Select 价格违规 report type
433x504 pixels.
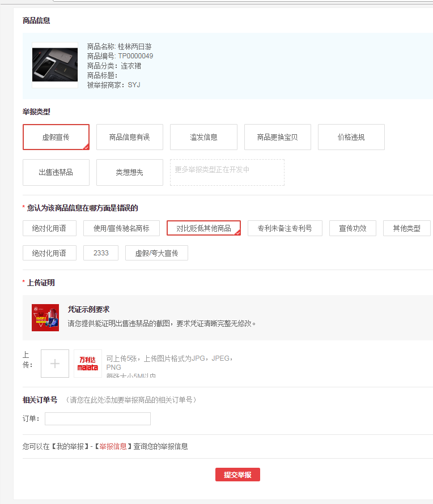click(x=351, y=137)
